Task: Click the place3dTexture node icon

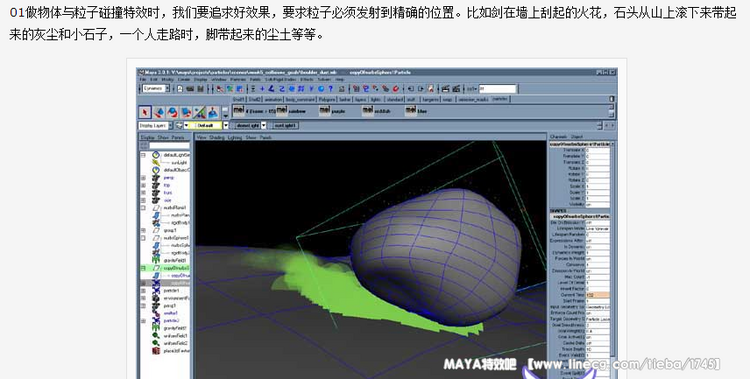Action: (156, 351)
